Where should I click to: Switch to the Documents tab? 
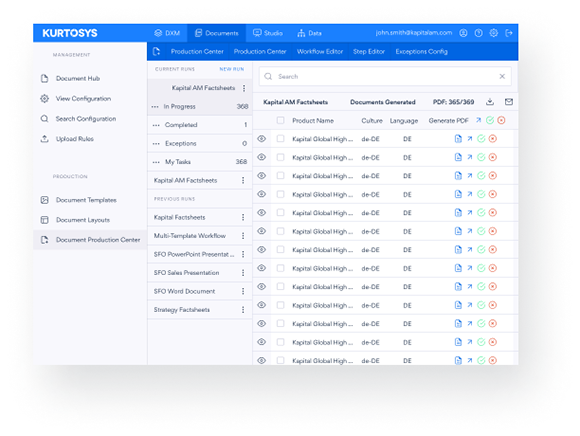(217, 33)
